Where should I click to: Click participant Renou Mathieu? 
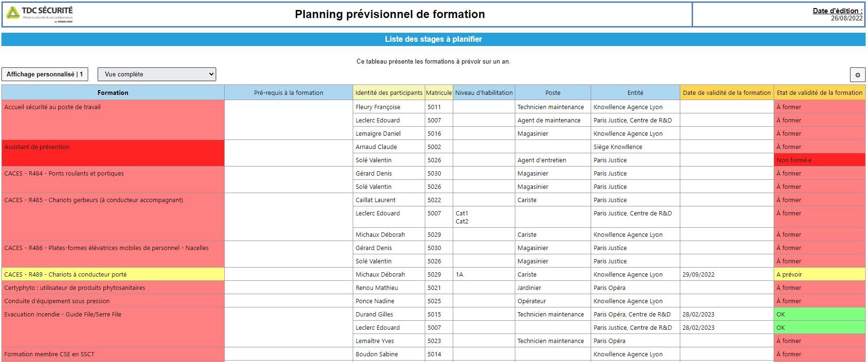pyautogui.click(x=377, y=288)
